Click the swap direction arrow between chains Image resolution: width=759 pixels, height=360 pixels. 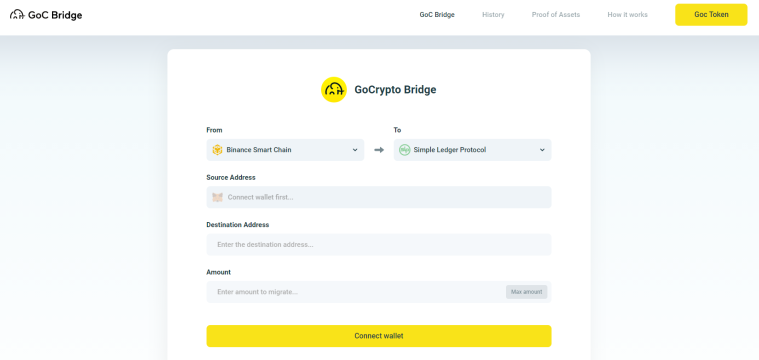379,150
